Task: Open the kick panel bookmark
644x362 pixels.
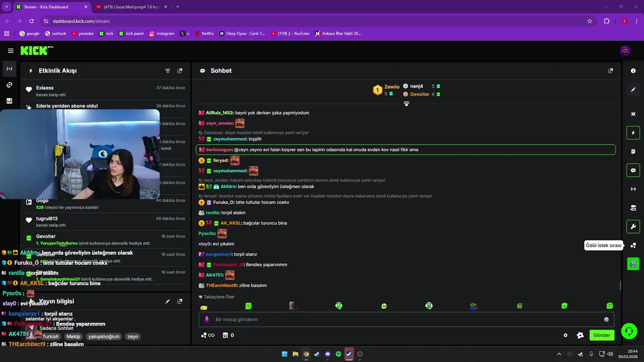Action: [131, 34]
